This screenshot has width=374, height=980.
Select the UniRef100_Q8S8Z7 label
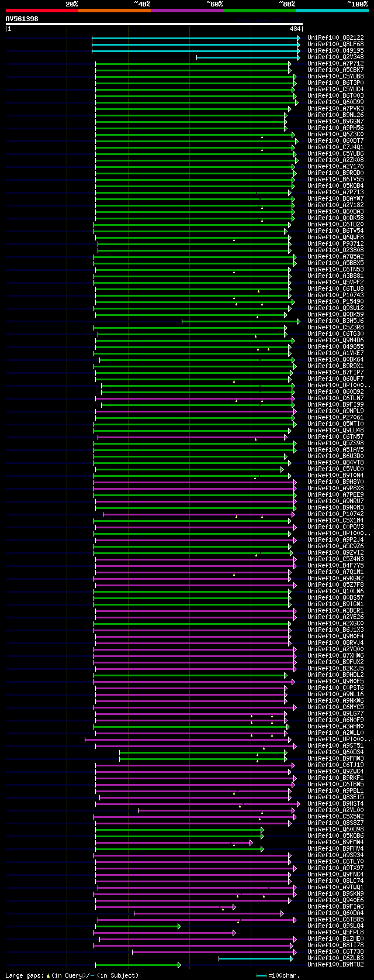tap(335, 823)
